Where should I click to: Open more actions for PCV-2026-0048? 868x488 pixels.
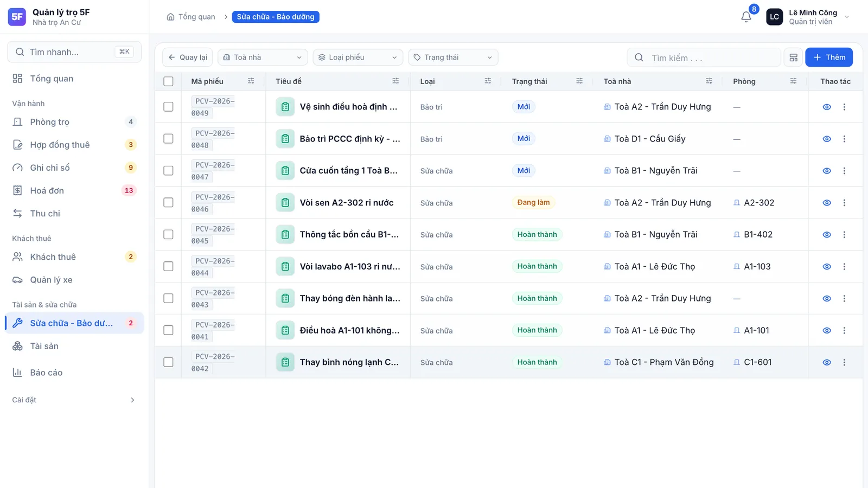point(844,139)
